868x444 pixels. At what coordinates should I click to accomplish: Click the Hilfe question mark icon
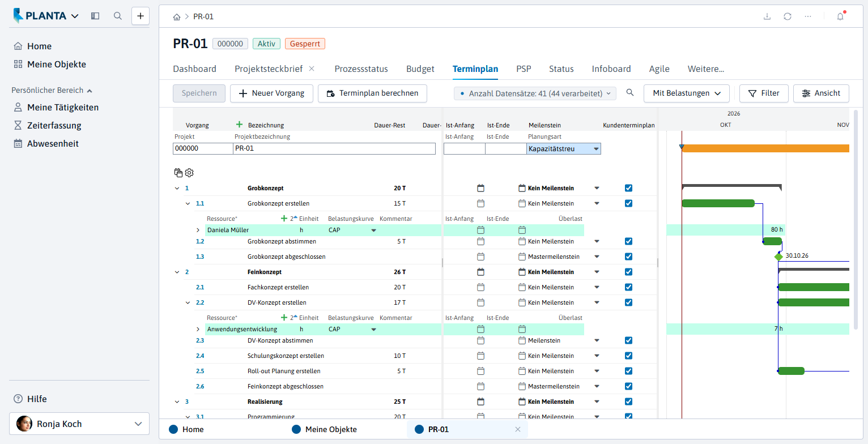[x=18, y=399]
